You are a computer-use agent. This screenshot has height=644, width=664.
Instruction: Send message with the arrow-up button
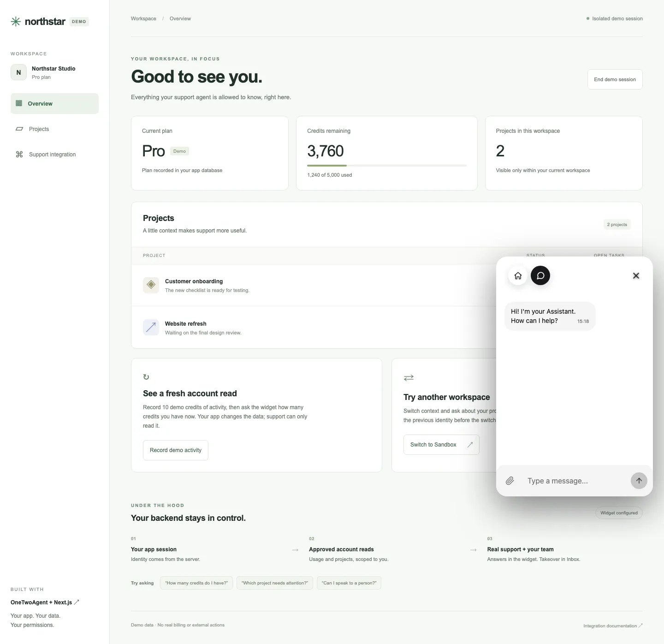(639, 481)
